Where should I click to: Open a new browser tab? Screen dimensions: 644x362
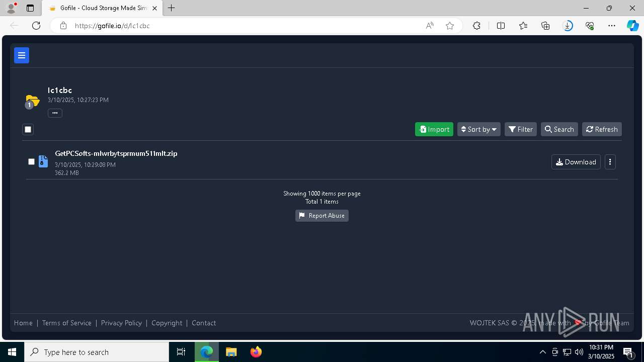172,8
